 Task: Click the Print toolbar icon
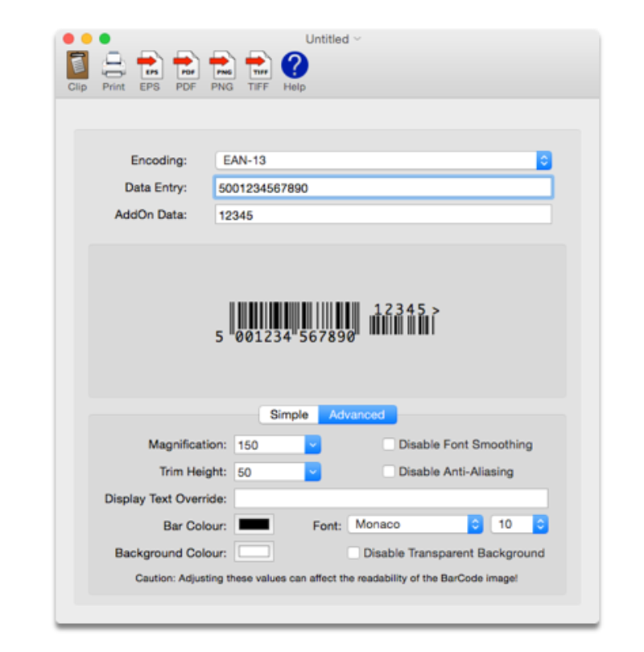coord(114,66)
